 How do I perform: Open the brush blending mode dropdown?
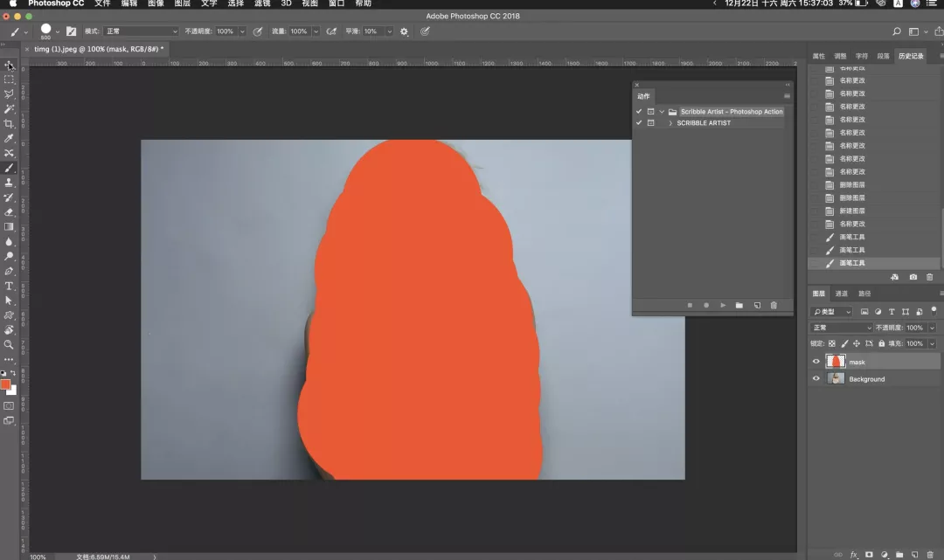(141, 31)
